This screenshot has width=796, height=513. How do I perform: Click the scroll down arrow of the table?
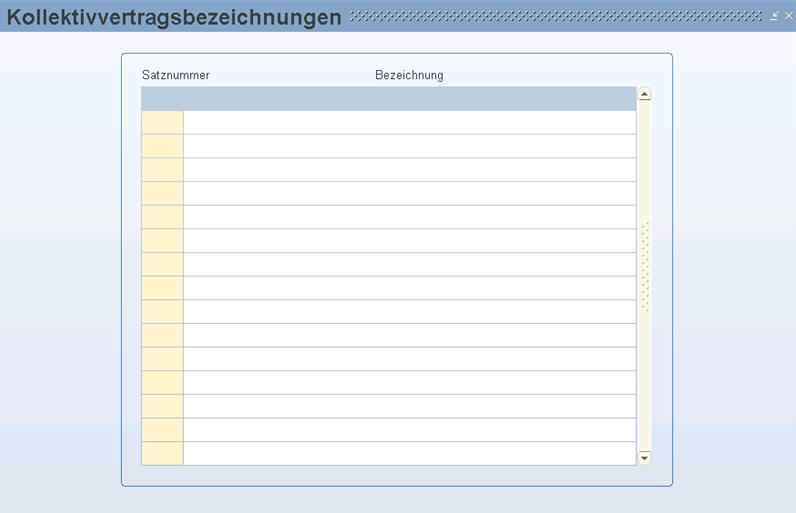[644, 458]
